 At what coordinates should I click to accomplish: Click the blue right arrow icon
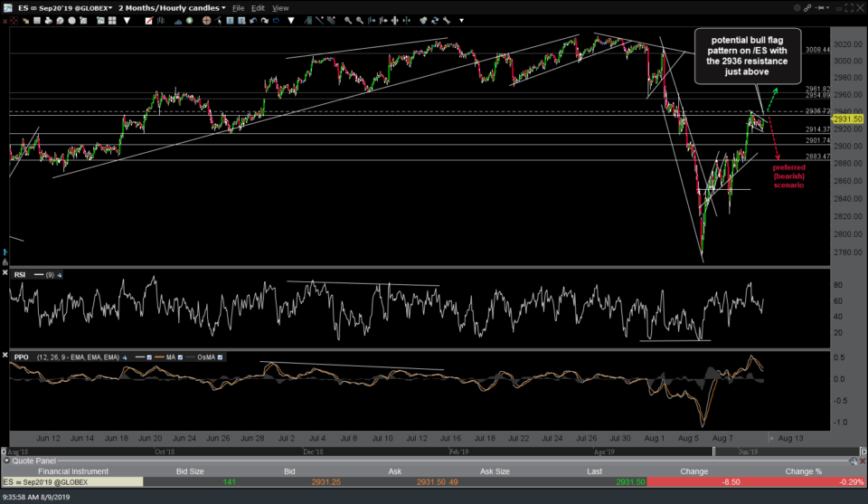(277, 21)
